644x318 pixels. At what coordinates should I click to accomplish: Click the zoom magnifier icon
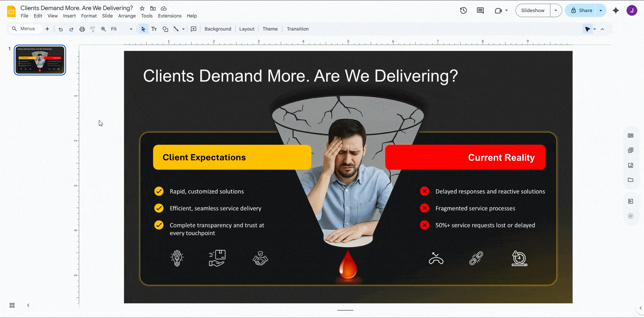click(x=103, y=29)
